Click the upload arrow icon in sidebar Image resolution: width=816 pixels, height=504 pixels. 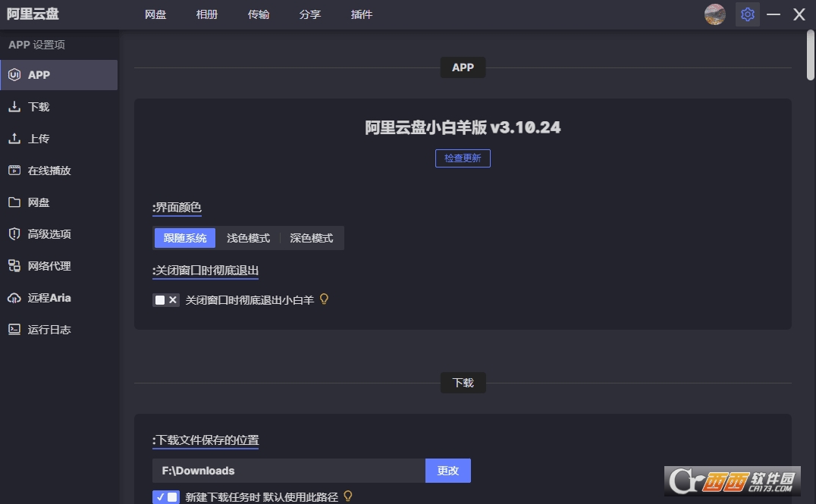14,139
